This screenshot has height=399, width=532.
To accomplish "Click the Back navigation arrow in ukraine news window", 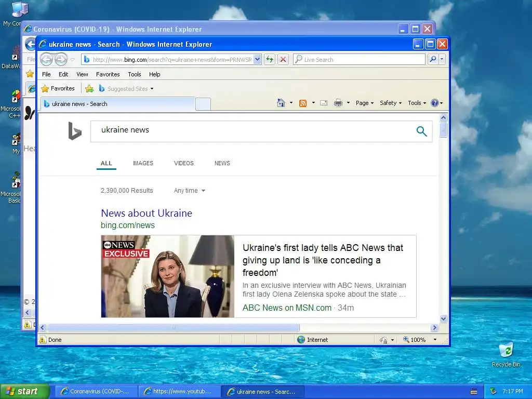I will click(46, 60).
